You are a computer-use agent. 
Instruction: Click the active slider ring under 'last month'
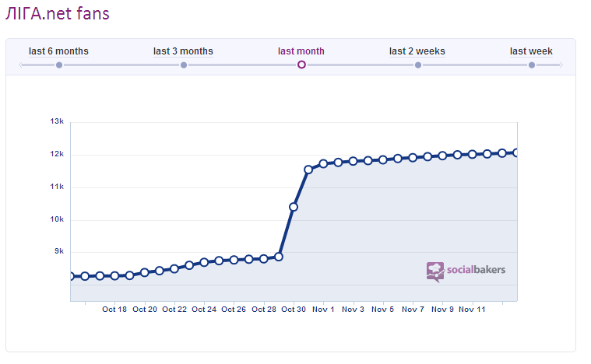pyautogui.click(x=301, y=65)
